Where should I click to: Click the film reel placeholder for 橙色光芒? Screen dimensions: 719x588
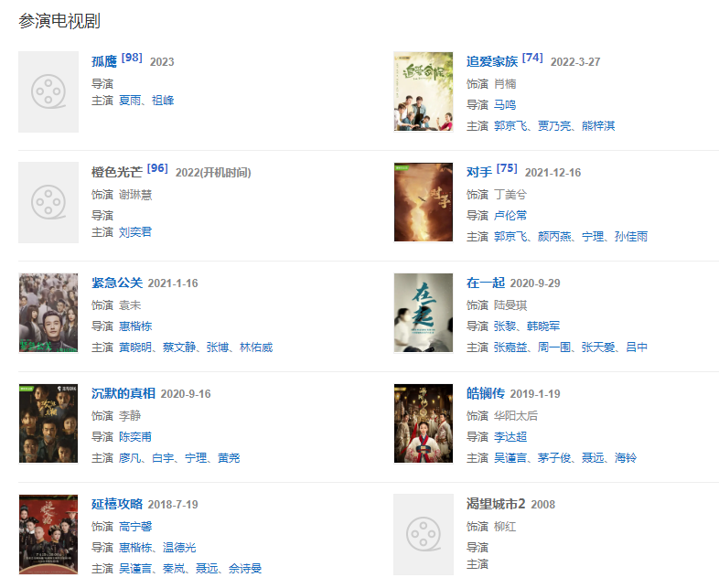tap(48, 202)
